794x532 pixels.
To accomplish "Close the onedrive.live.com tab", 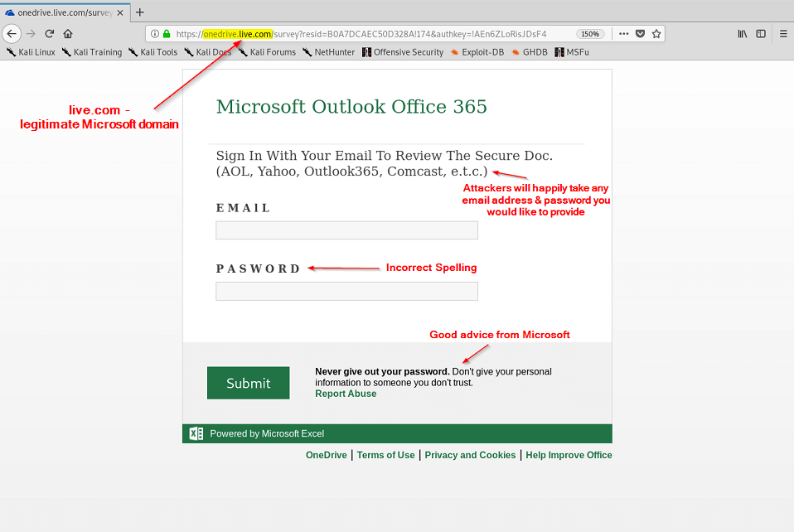I will [120, 12].
